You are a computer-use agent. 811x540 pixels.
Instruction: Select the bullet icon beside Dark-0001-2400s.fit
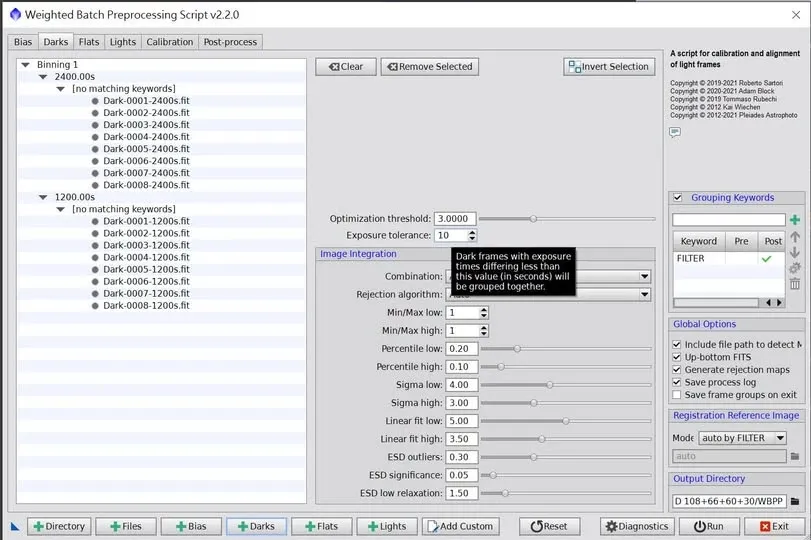(95, 101)
